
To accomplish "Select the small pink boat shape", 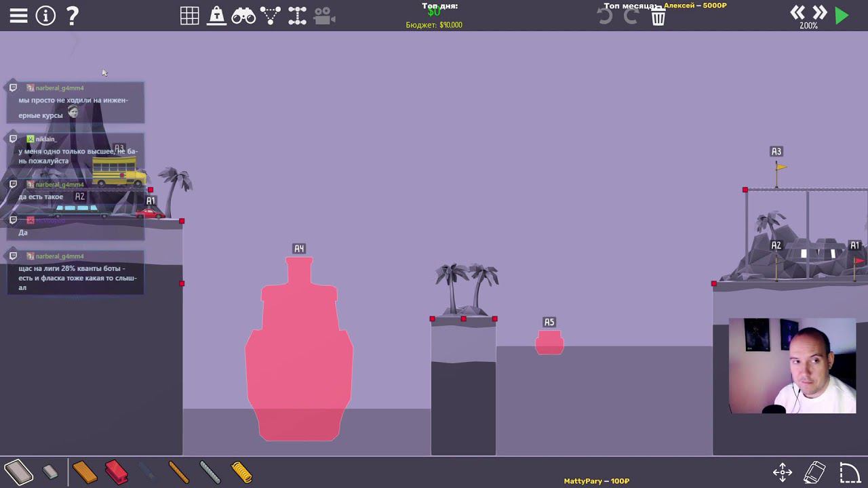I will click(x=549, y=342).
